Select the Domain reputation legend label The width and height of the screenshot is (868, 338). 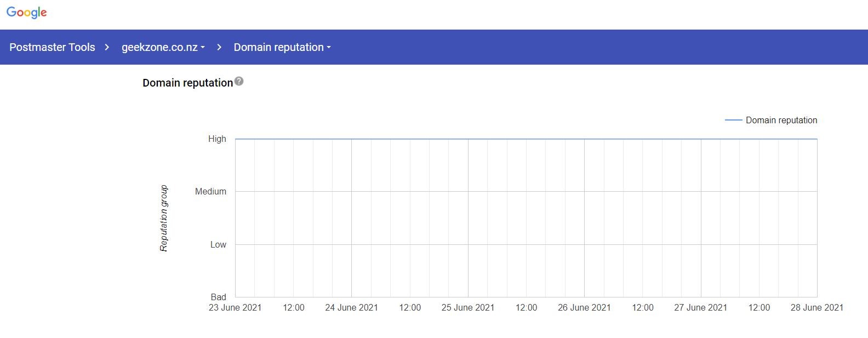point(781,121)
